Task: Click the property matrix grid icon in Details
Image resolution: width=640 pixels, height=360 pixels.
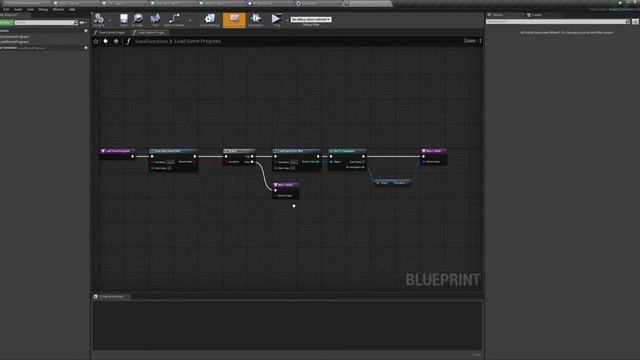Action: 635,22
